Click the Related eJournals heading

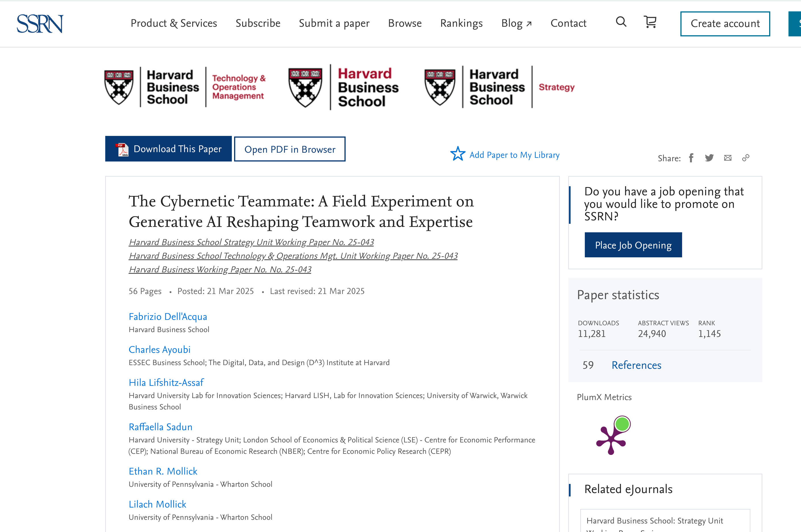coord(628,489)
